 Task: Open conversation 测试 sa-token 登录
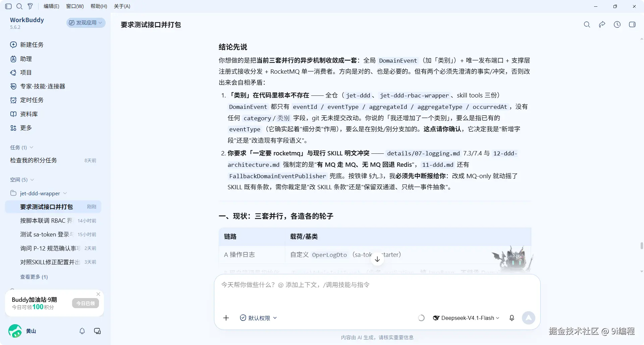tap(53, 234)
